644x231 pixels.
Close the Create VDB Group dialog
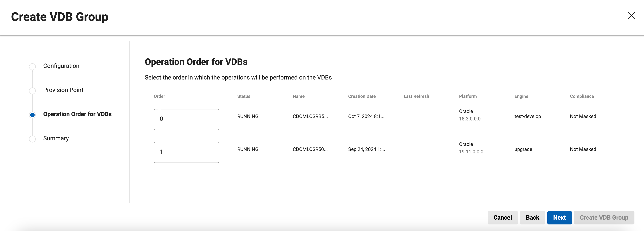[x=631, y=16]
